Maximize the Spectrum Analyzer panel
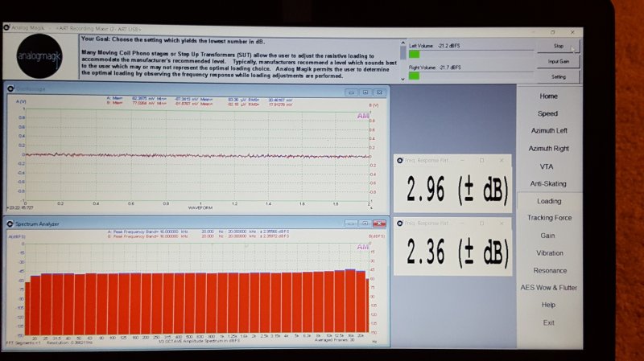This screenshot has height=361, width=644. 365,224
